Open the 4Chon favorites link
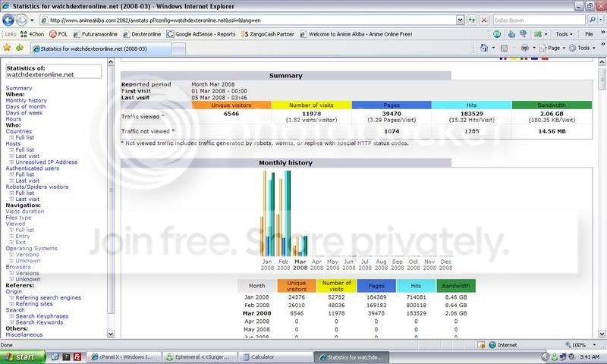607x364 pixels. [32, 34]
